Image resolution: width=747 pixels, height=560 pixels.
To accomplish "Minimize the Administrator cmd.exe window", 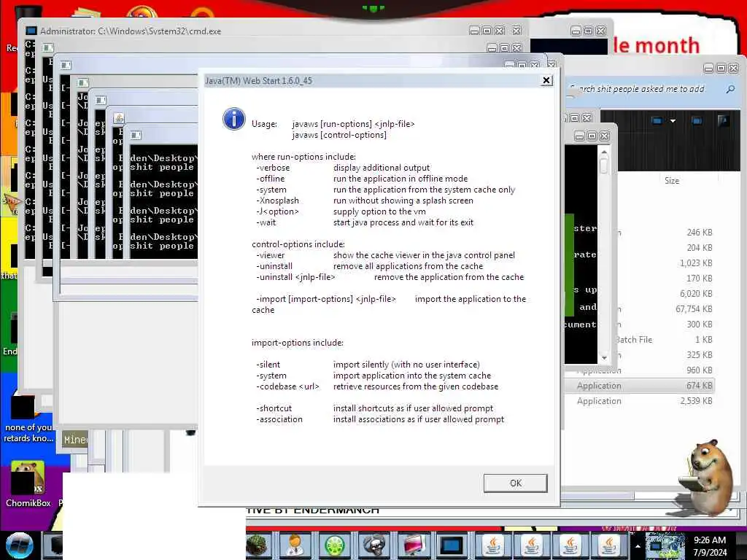I will tap(474, 31).
